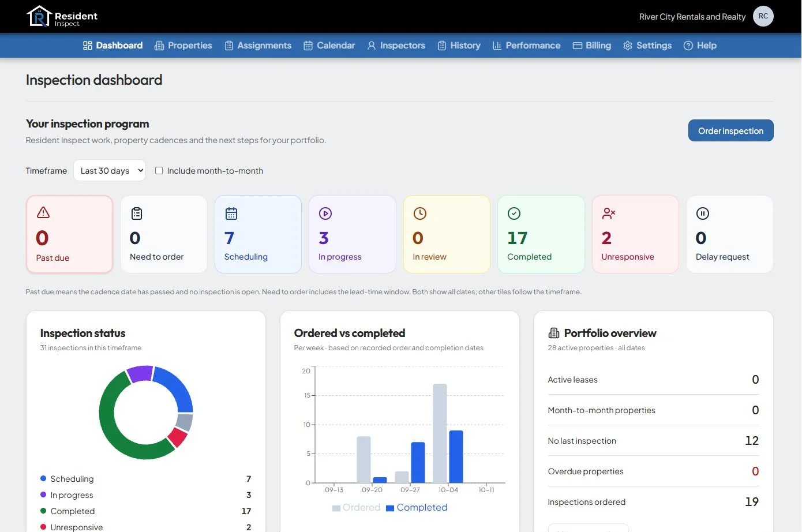802x532 pixels.
Task: Click the Month-to-month properties row
Action: coord(653,410)
